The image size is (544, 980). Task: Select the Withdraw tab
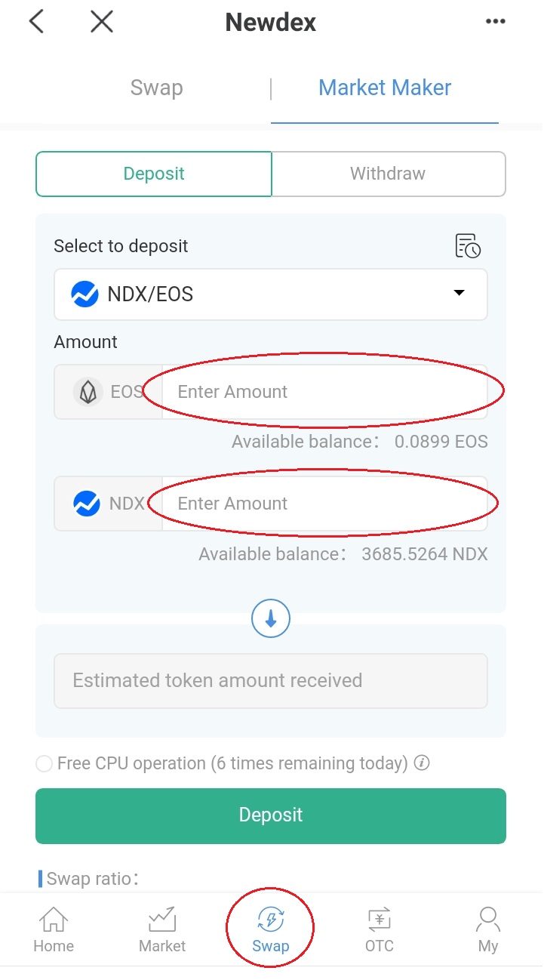tap(388, 174)
